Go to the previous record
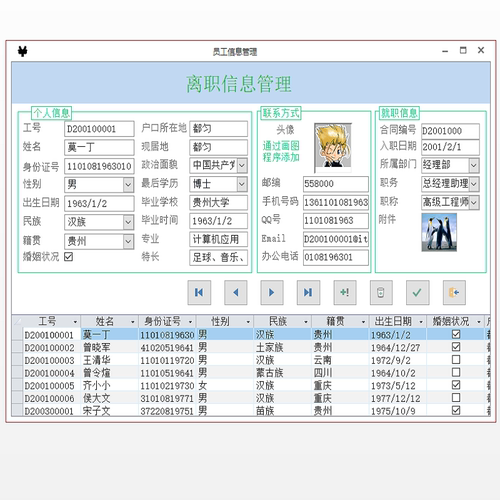Image resolution: width=500 pixels, height=500 pixels. coord(236,292)
